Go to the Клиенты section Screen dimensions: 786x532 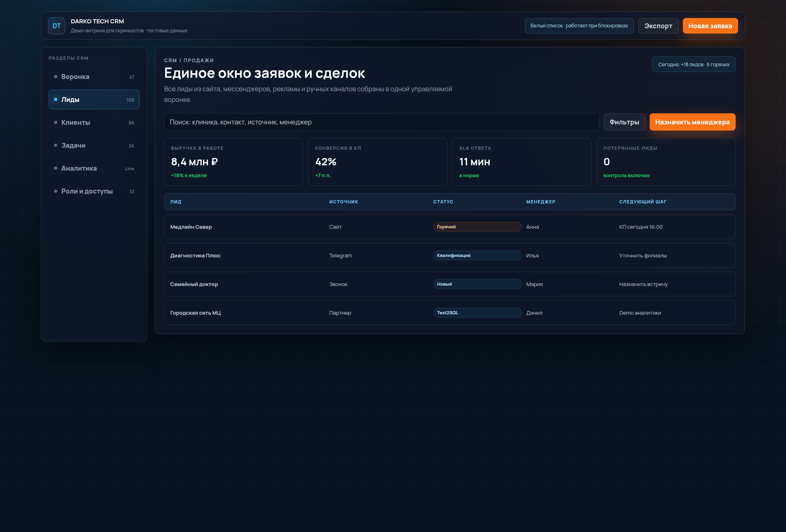(x=94, y=122)
